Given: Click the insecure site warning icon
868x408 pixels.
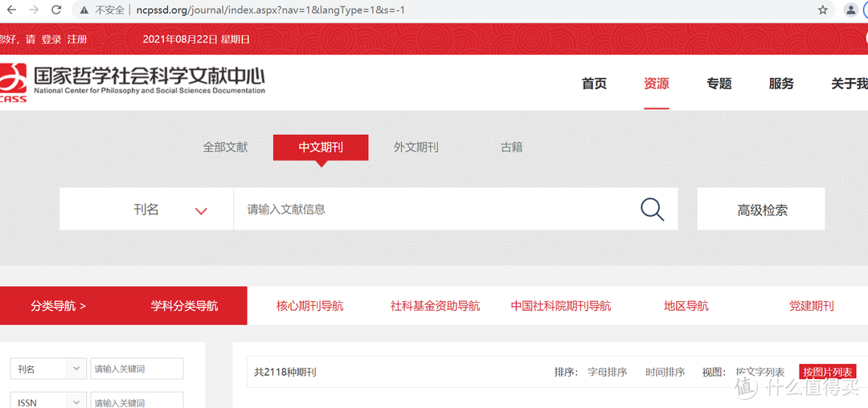Looking at the screenshot, I should [x=84, y=10].
